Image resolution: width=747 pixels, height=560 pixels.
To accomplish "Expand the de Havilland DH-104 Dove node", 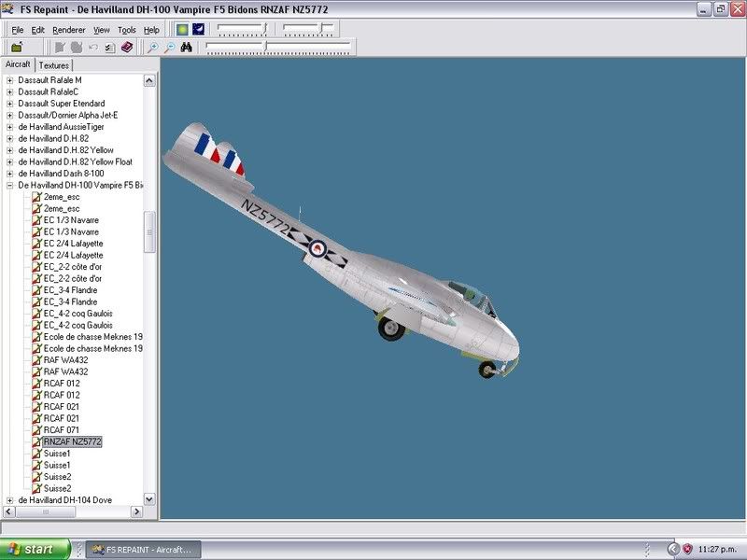I will click(10, 500).
